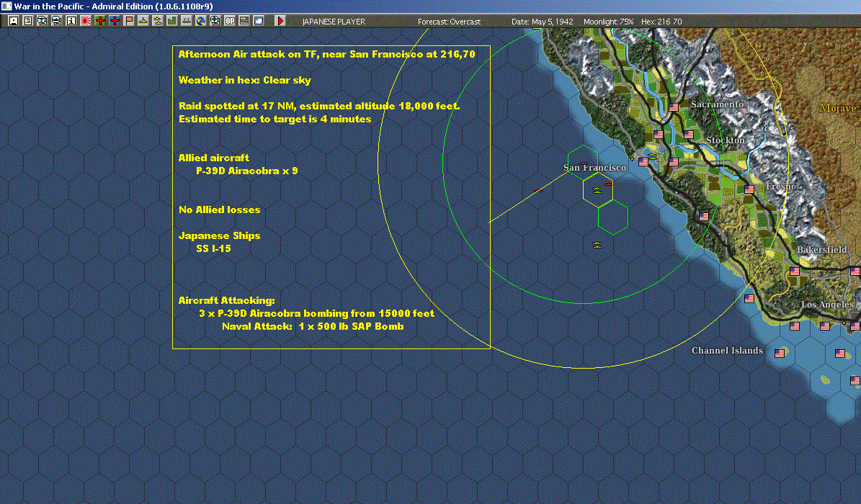Screen dimensions: 861x504
Task: Open the info 'i' toolbar button
Action: [71, 21]
